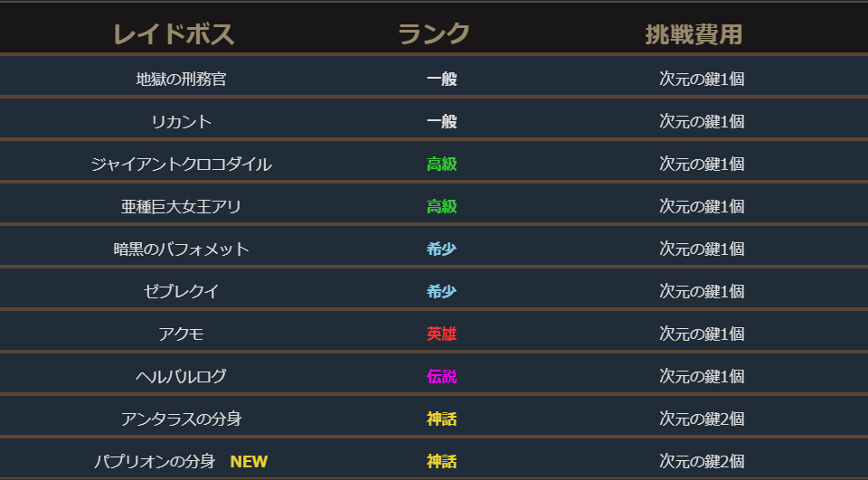This screenshot has height=480, width=868.
Task: Click the red 英雄 rank label
Action: [x=441, y=334]
